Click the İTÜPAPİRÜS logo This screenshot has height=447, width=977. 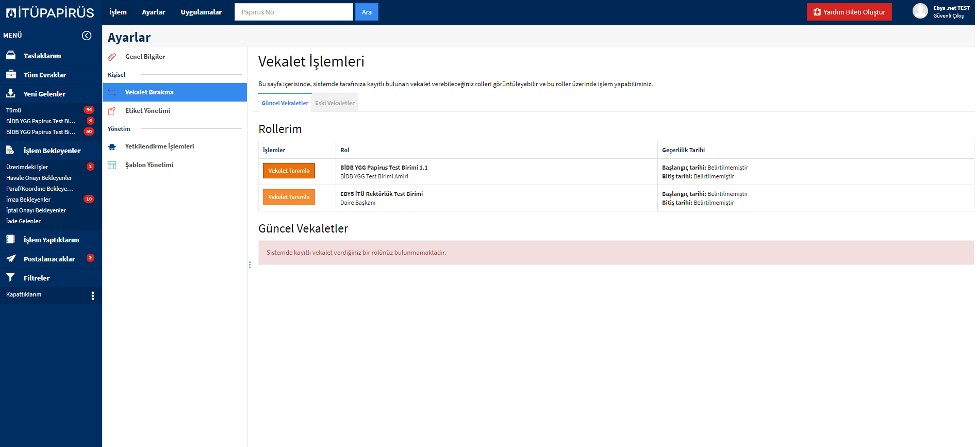coord(50,12)
